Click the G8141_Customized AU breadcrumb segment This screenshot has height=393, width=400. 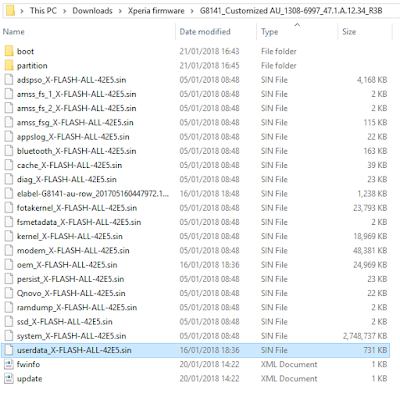pos(291,11)
